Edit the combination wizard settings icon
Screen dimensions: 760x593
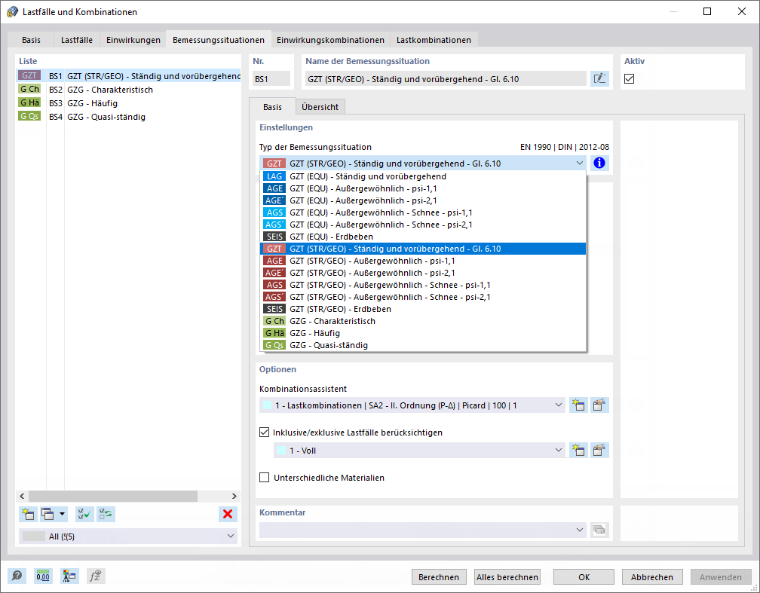tap(599, 405)
